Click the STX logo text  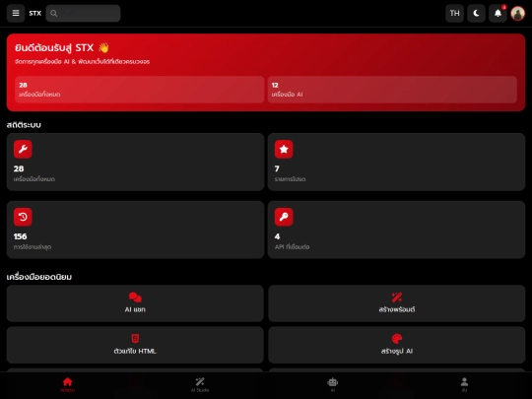tap(34, 13)
